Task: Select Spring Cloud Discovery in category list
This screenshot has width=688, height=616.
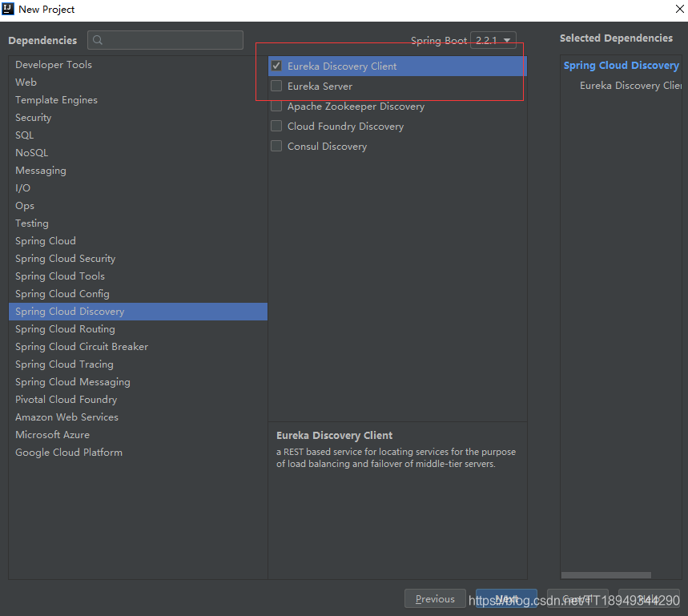Action: coord(138,312)
